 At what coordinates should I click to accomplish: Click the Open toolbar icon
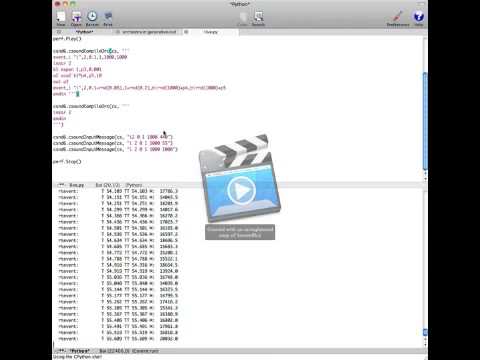coord(76,18)
